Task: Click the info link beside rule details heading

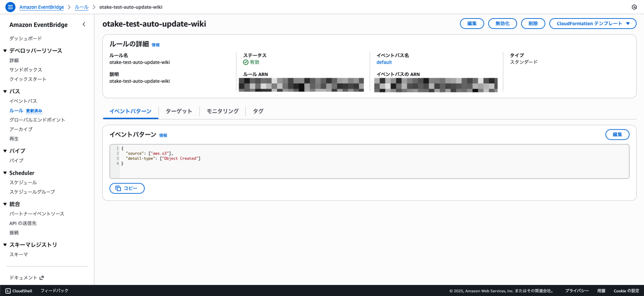Action: pos(156,45)
